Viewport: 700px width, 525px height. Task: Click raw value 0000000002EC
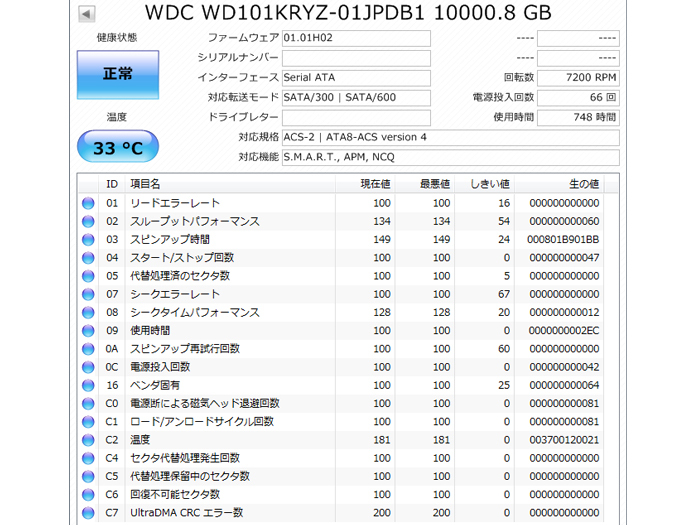tap(564, 331)
